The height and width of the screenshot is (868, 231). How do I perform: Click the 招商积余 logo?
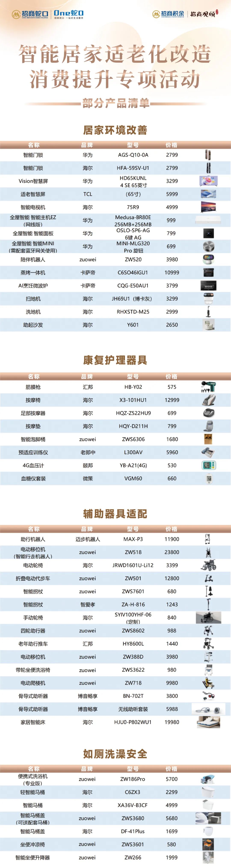tap(168, 14)
